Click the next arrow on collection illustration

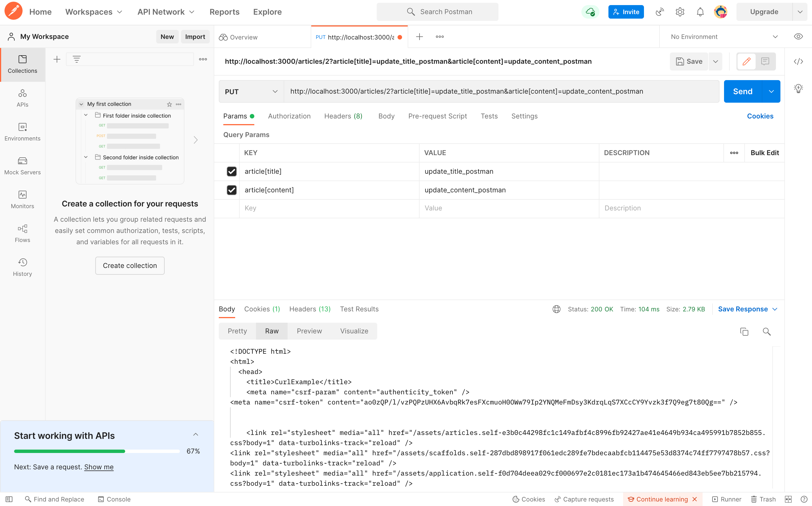pyautogui.click(x=196, y=140)
